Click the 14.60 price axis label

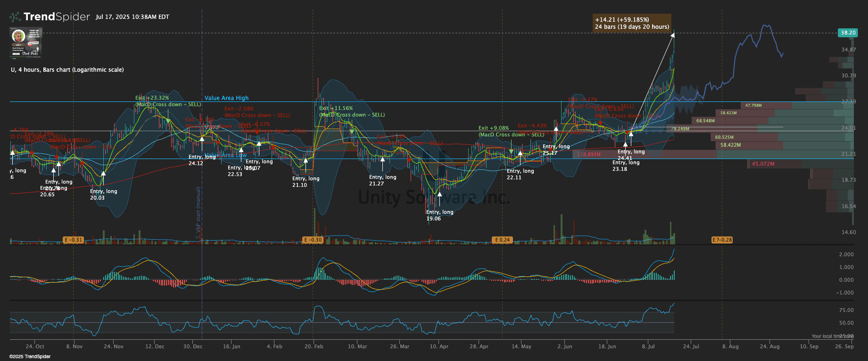click(x=849, y=232)
